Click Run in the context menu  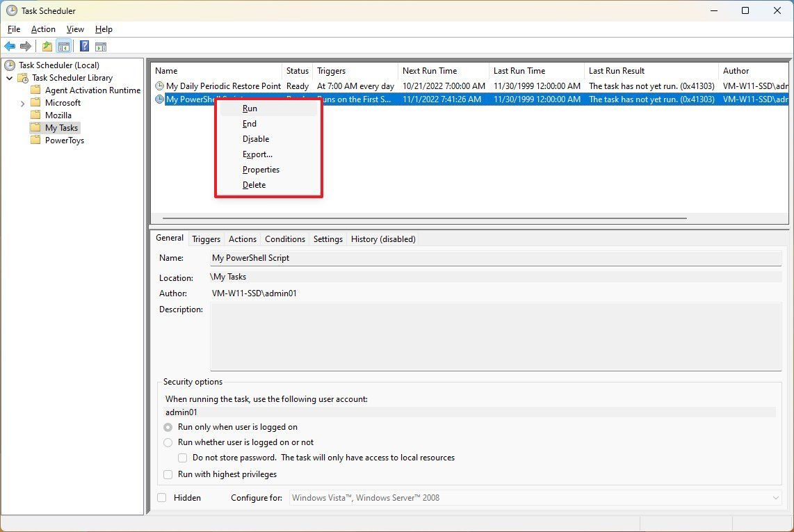point(249,108)
